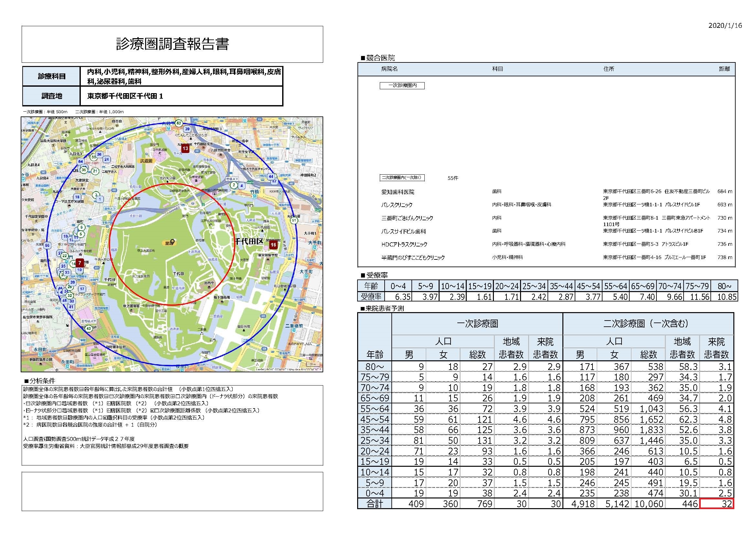The image size is (756, 535).
Task: Click the 距離 column header
Action: [724, 69]
